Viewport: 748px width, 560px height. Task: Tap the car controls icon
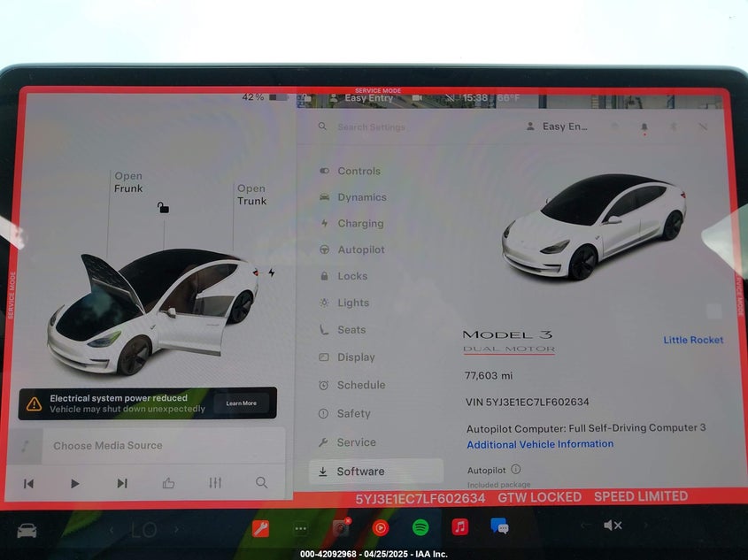pyautogui.click(x=27, y=530)
